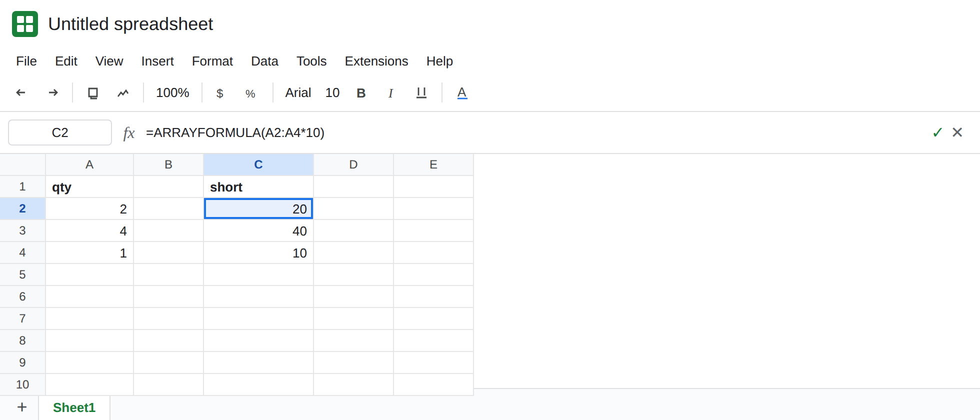Open the Arial font dropdown
Screen dimensions: 980x420
[x=298, y=93]
